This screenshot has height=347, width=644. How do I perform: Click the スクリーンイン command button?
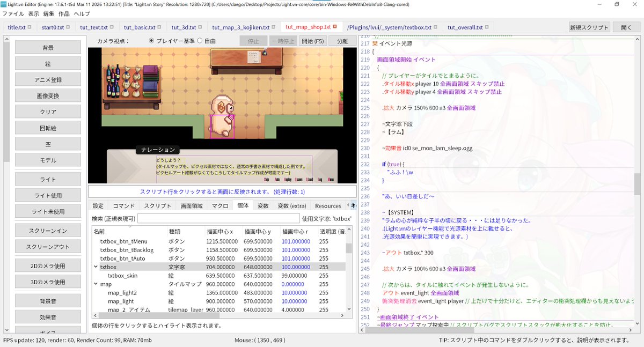click(x=48, y=231)
